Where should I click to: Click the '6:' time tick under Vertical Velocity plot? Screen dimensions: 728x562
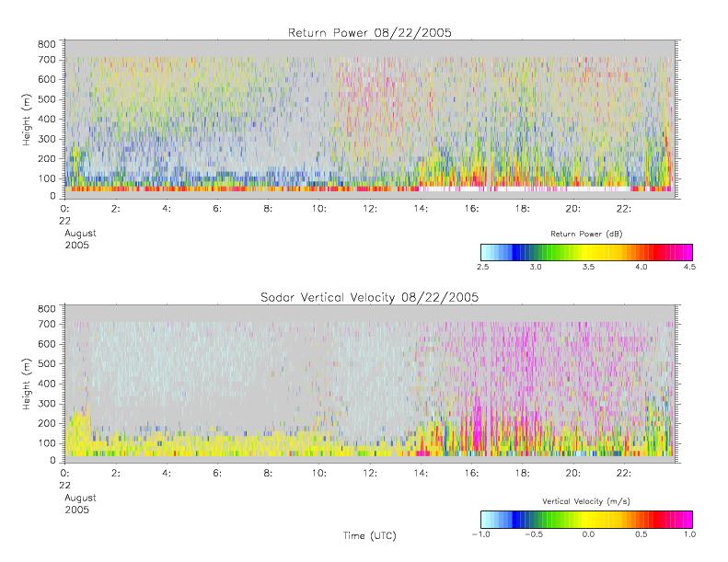point(217,474)
